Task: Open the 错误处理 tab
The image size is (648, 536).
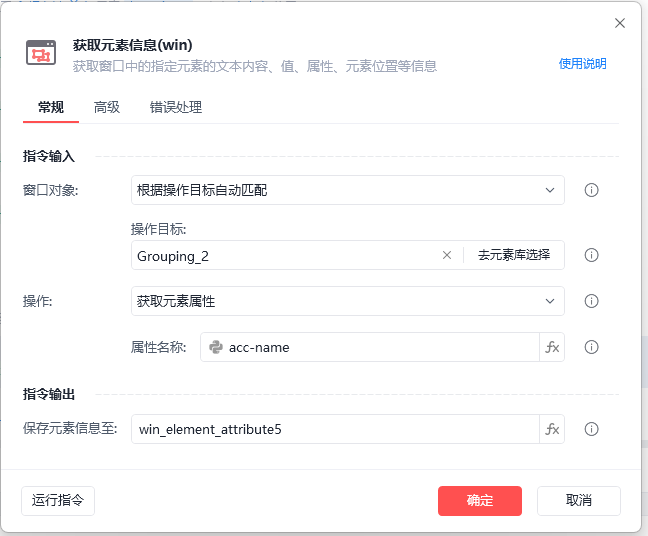Action: tap(176, 107)
